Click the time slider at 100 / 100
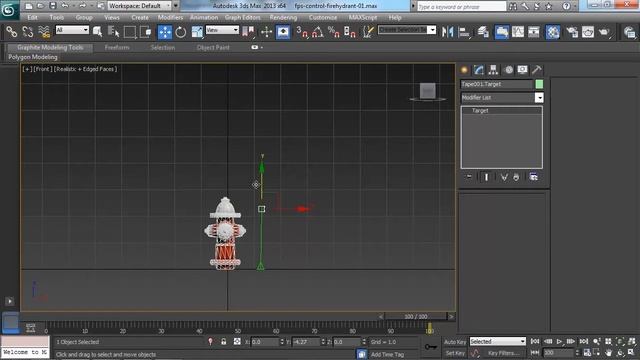This screenshot has height=360, width=640. point(416,316)
